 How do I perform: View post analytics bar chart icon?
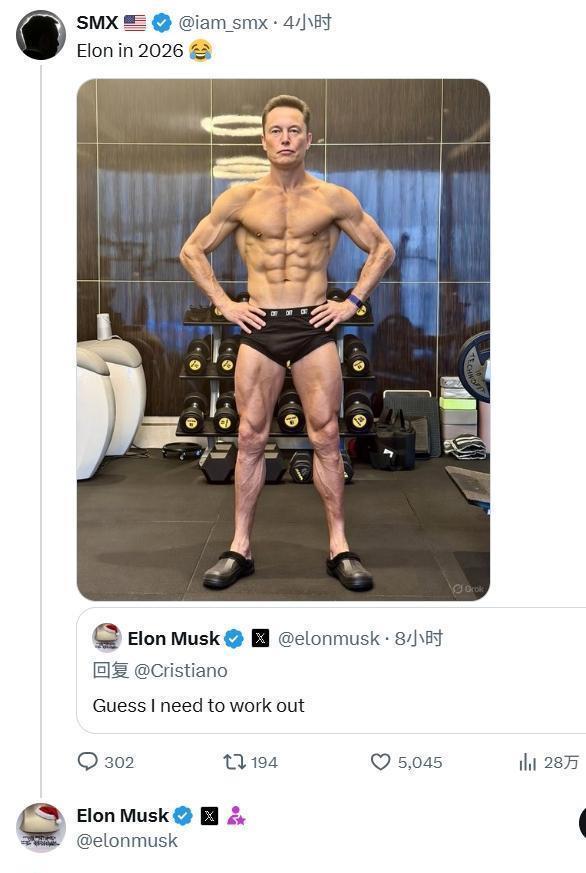pos(528,762)
